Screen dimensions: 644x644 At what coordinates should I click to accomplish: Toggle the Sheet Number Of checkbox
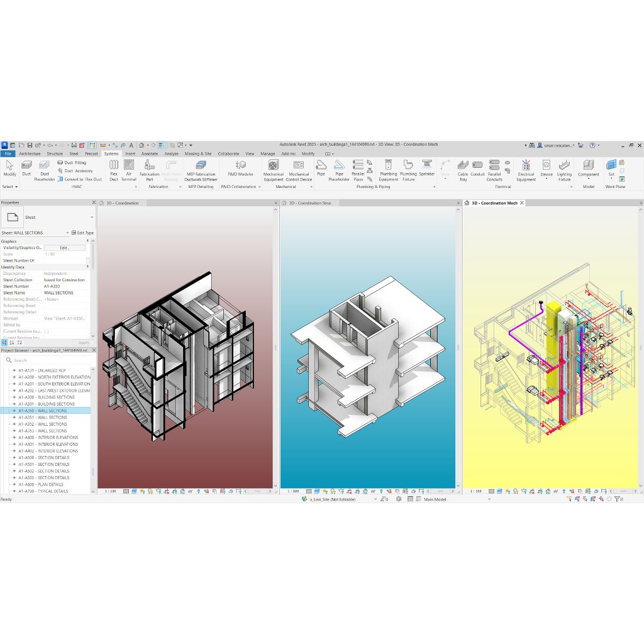(88, 260)
